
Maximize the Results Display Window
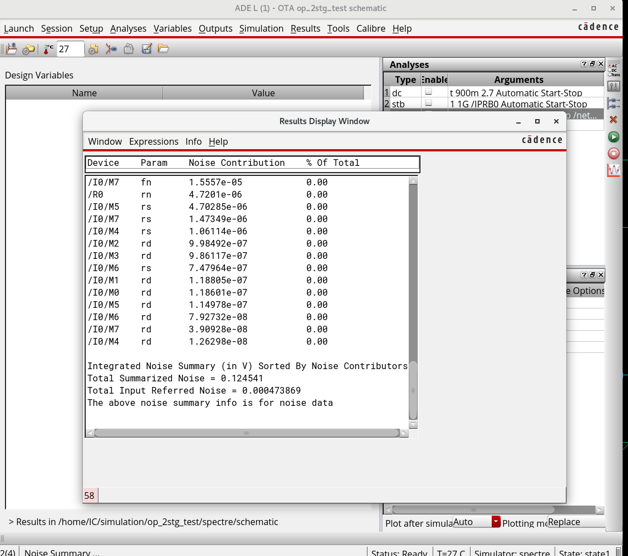click(537, 121)
